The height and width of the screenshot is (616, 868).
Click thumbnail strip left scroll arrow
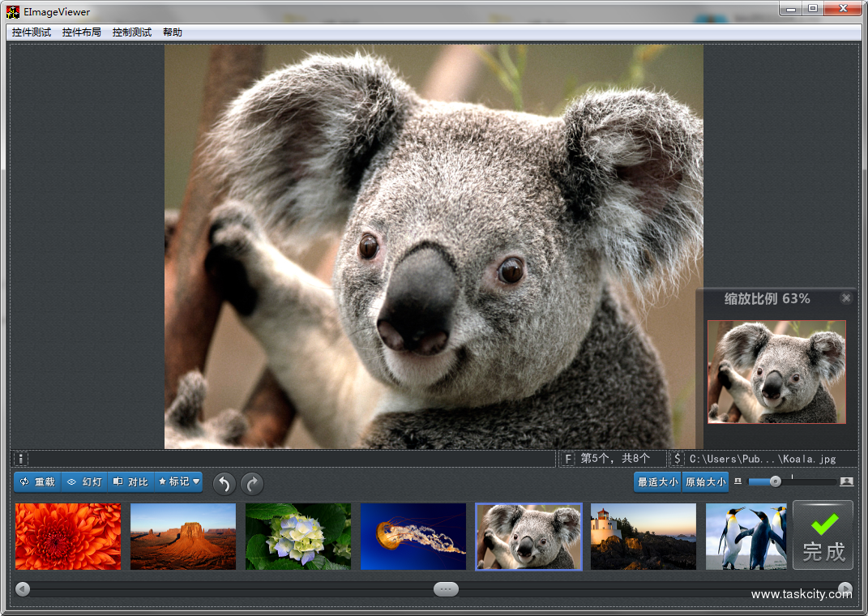coord(23,589)
